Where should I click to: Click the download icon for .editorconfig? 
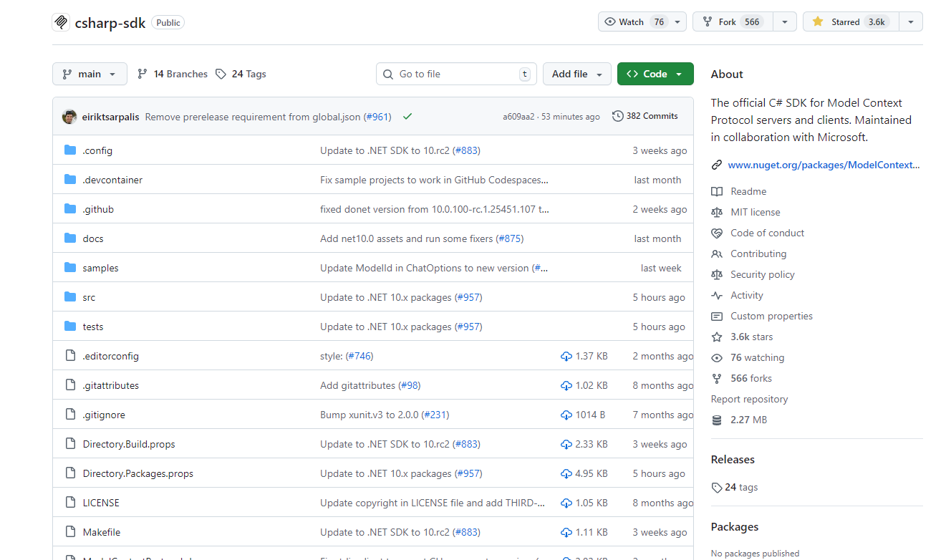pyautogui.click(x=566, y=356)
